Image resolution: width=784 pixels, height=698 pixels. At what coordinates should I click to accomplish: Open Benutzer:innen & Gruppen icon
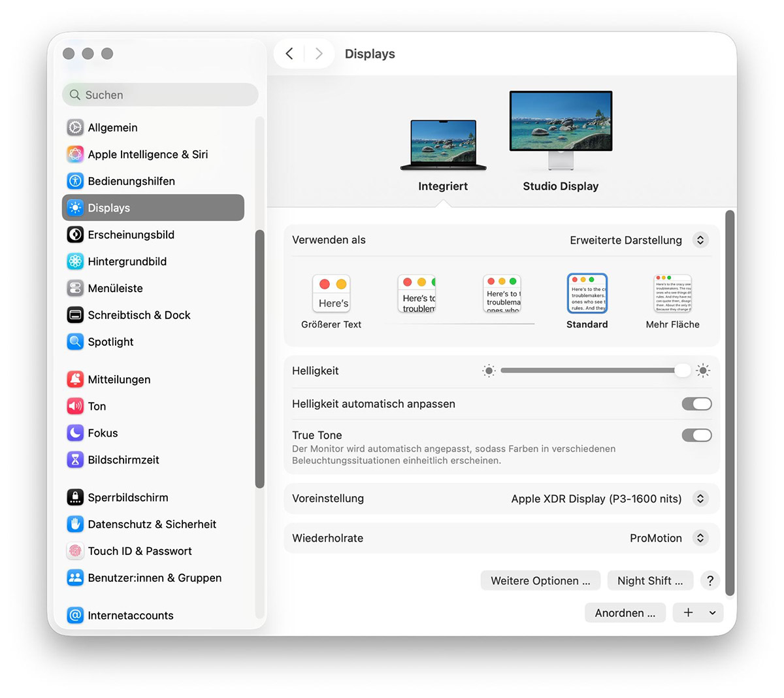coord(75,578)
